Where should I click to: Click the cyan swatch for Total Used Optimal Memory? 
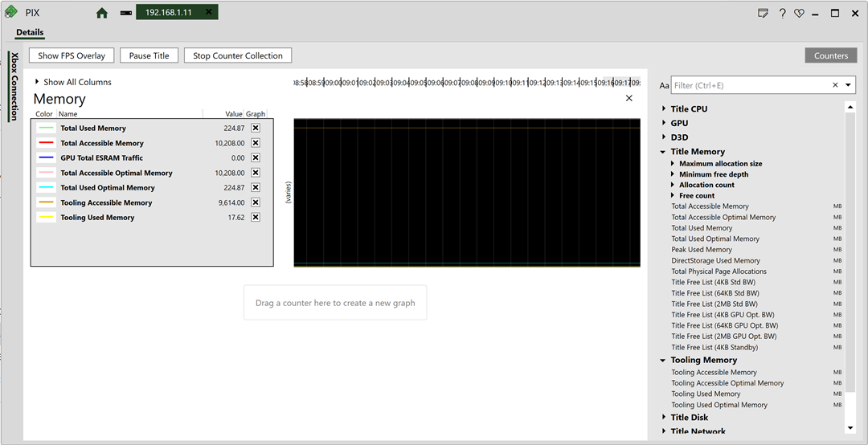(x=46, y=188)
